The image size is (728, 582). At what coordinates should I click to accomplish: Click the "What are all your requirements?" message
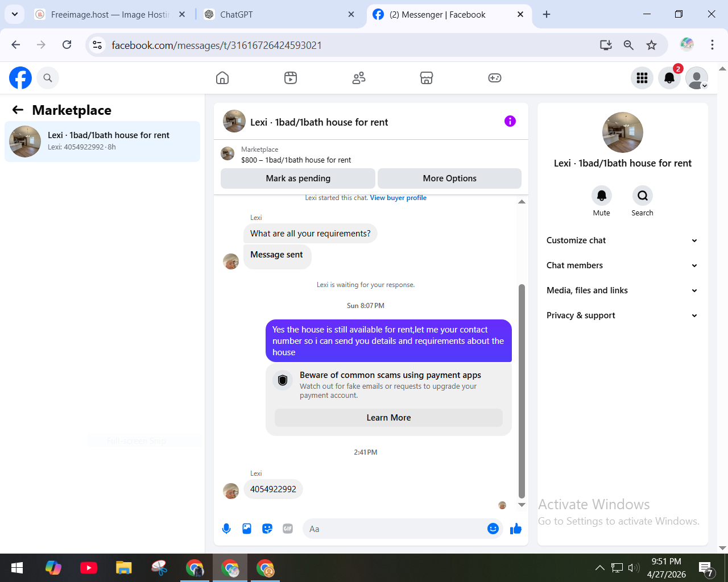(x=311, y=234)
